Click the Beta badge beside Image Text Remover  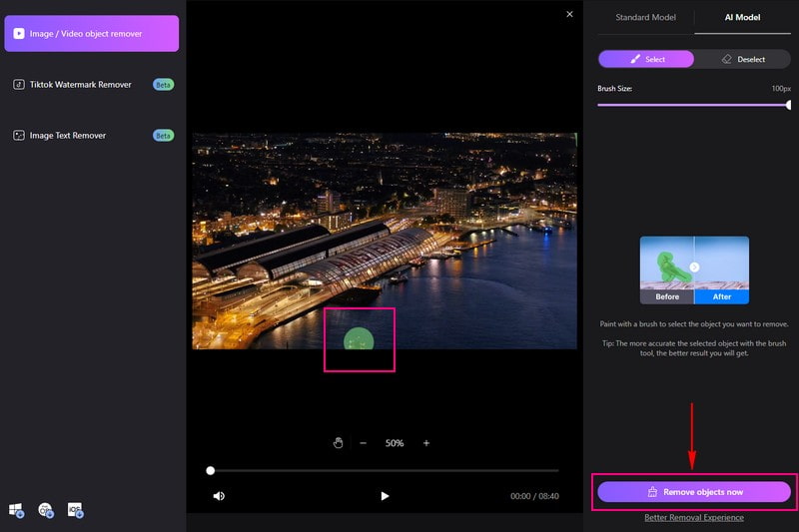(163, 136)
